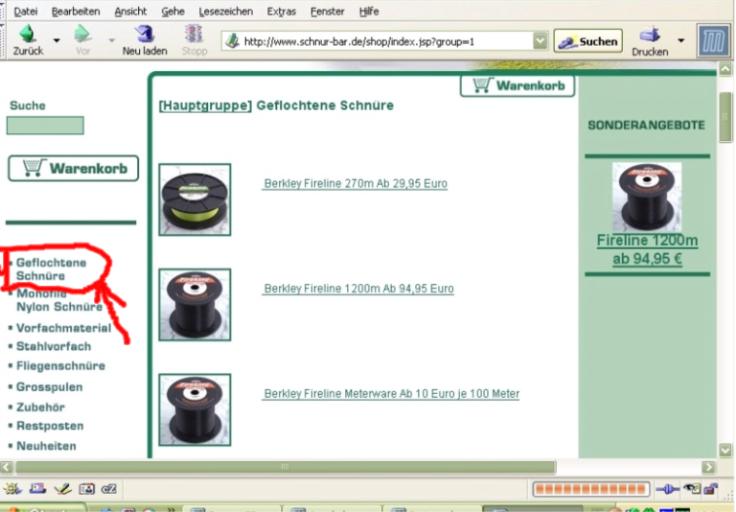Click the page load progress bar
Image resolution: width=736 pixels, height=512 pixels.
591,489
